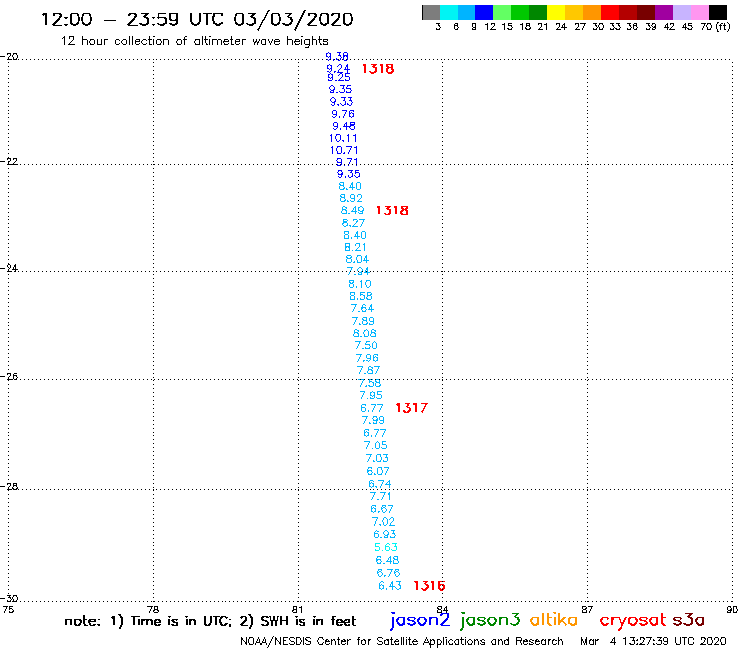Click the latitude axis label -26

tap(9, 377)
